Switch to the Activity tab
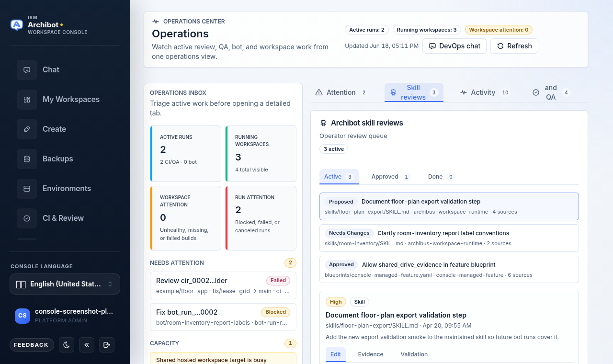 [485, 92]
